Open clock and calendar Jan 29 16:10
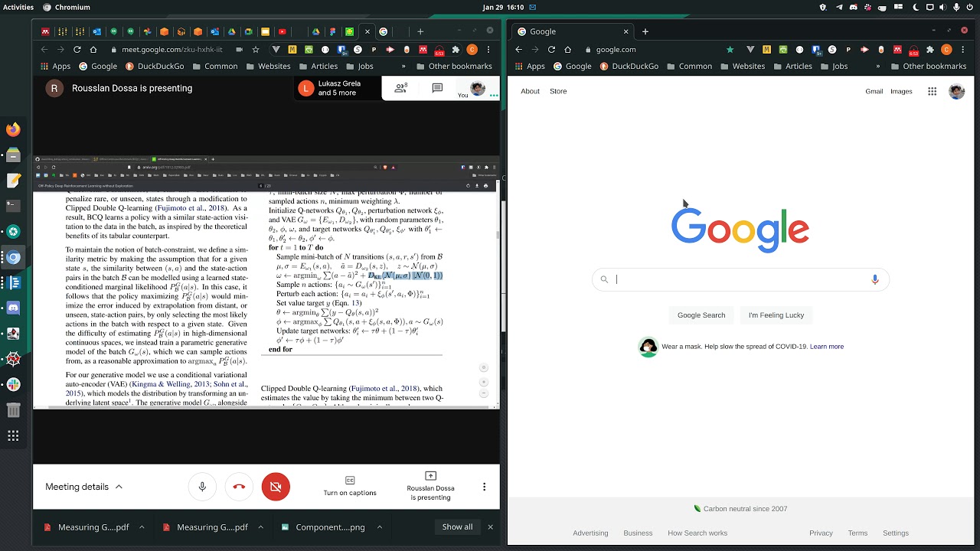 tap(503, 7)
